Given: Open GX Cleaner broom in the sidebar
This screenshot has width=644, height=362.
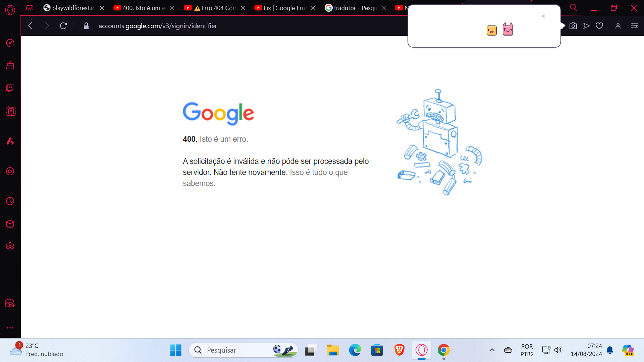Looking at the screenshot, I should [10, 65].
